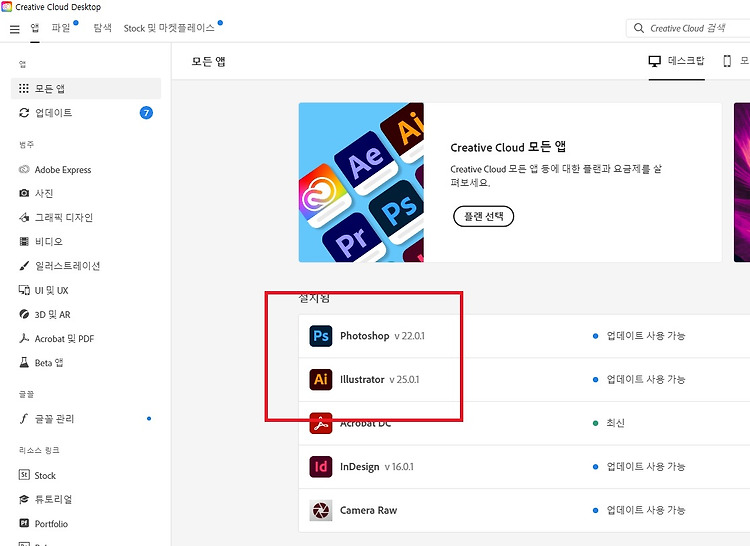Image resolution: width=750 pixels, height=546 pixels.
Task: Click the Illustrator v 25.0.1 label
Action: 379,380
